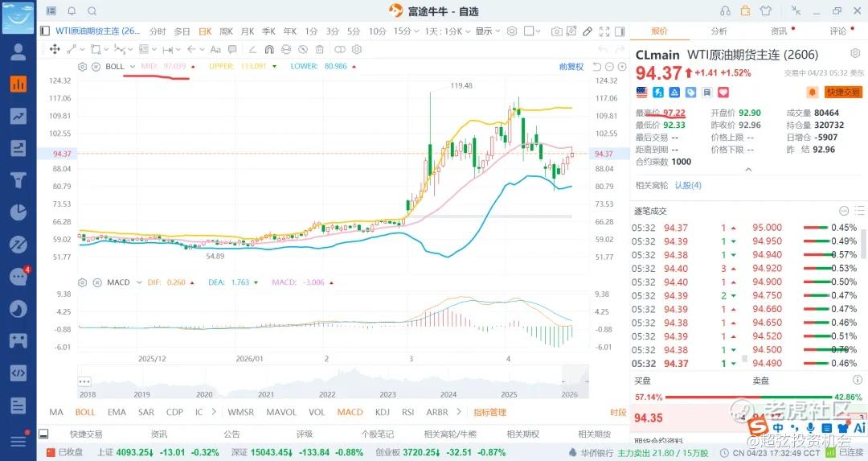Expand the 显示 display dropdown
868x461 pixels.
click(486, 31)
